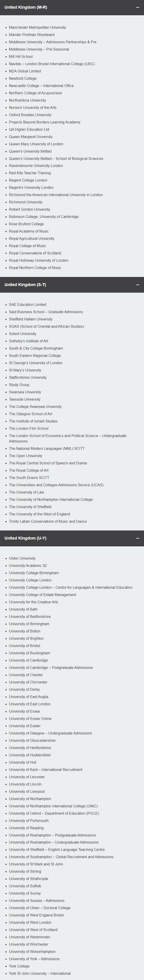
Task: Click SOAS (School of Oriental and African Studies)
Action: point(46,326)
